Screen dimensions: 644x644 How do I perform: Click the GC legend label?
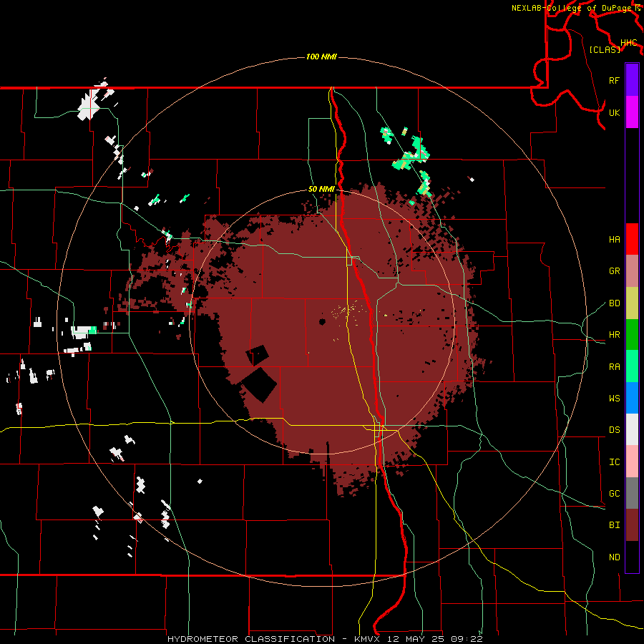coord(614,494)
